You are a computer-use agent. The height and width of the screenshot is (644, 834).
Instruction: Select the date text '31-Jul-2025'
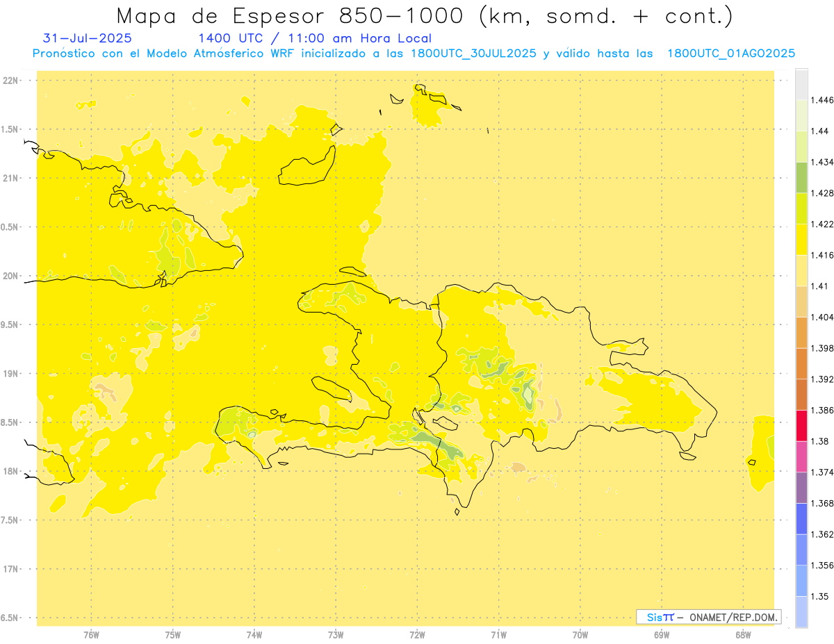[x=87, y=38]
